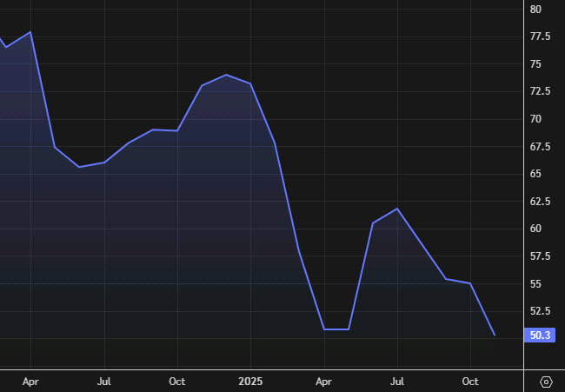Viewport: 565px width, 392px height.
Task: Open chart settings hexagon icon
Action: 546,382
